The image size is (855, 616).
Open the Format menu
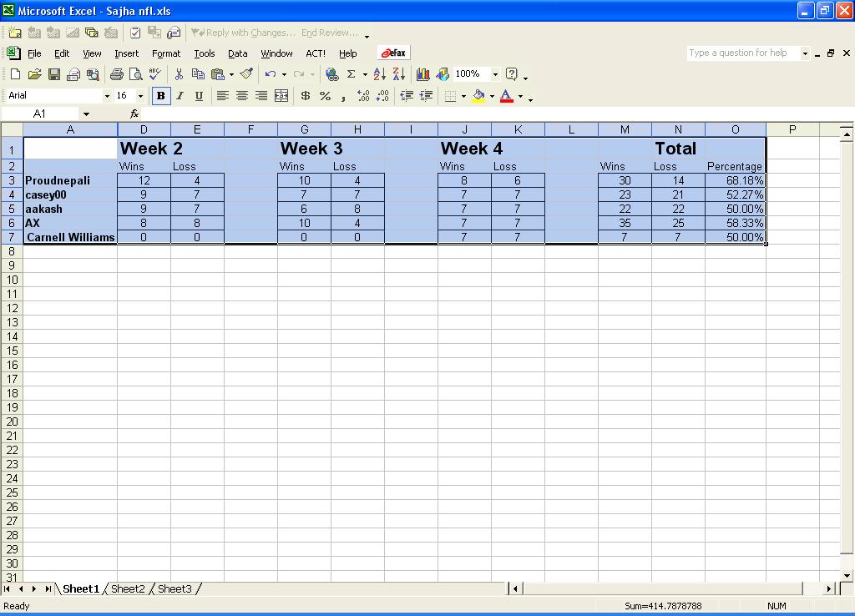166,53
